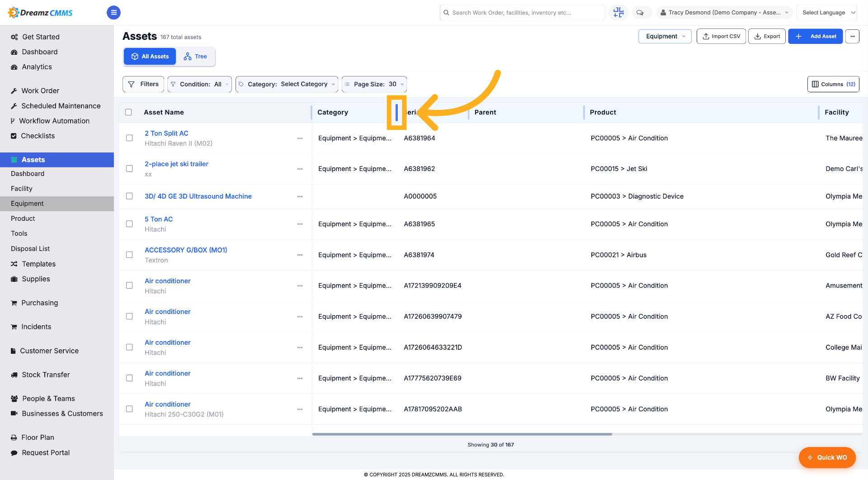Image resolution: width=868 pixels, height=480 pixels.
Task: Toggle the select-all checkbox in the table header
Action: [128, 112]
